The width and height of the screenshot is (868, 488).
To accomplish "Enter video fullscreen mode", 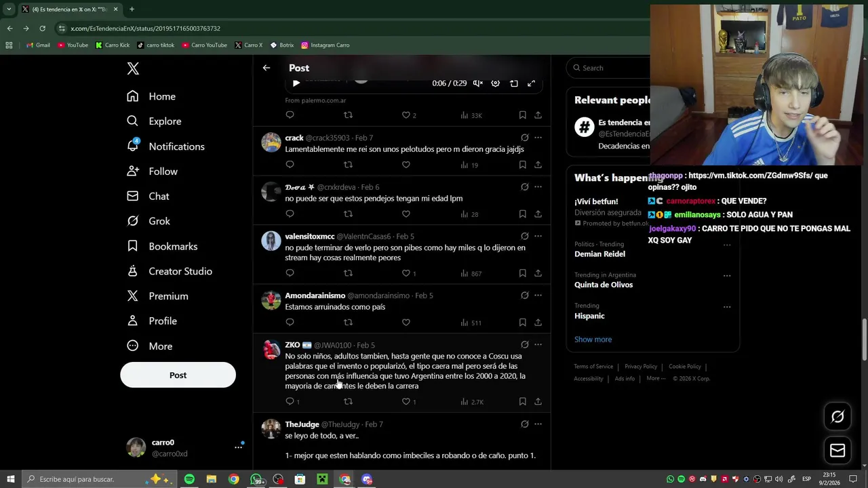I will coord(532,83).
